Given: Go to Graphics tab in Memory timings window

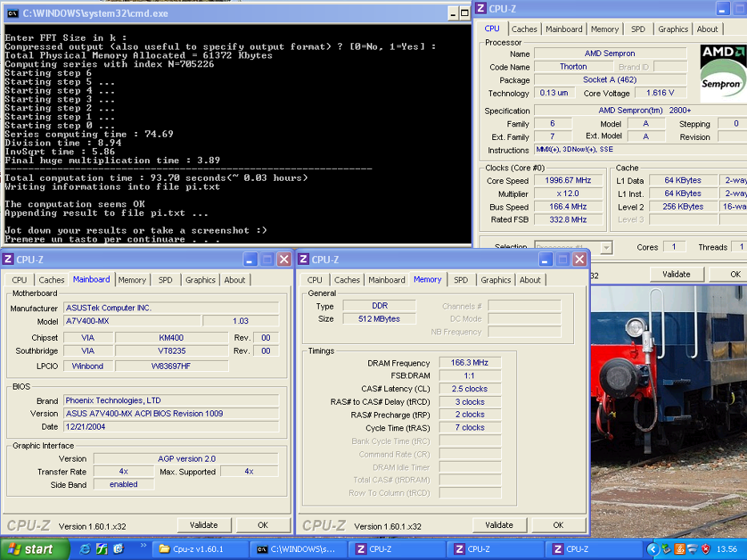Looking at the screenshot, I should coord(496,280).
